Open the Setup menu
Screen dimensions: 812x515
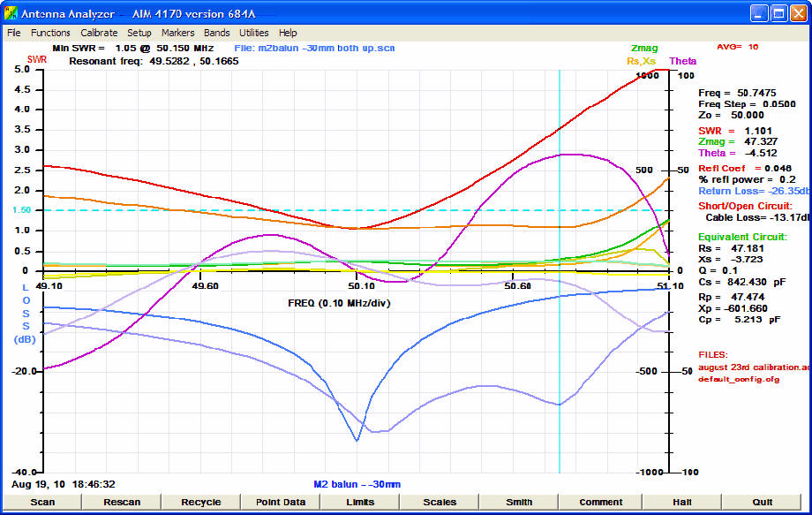tap(139, 33)
